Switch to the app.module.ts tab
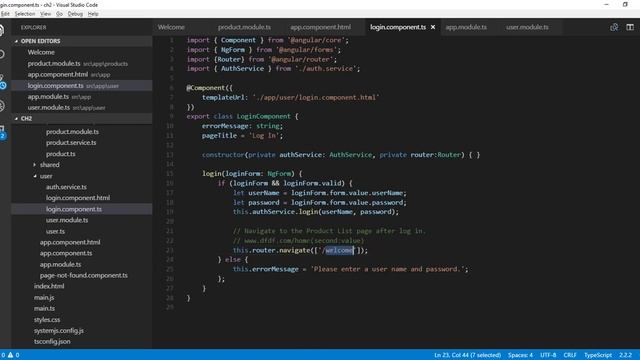640x360 pixels. (x=466, y=27)
